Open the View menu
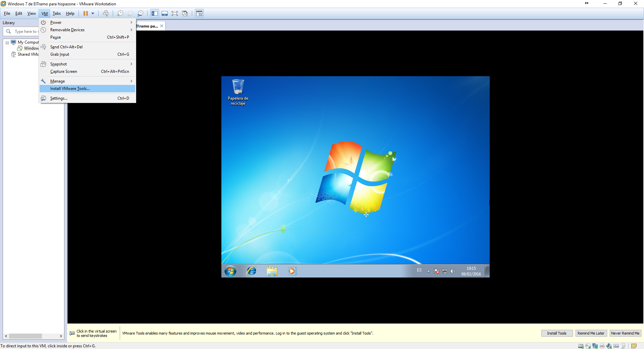This screenshot has width=644, height=349. (x=32, y=13)
